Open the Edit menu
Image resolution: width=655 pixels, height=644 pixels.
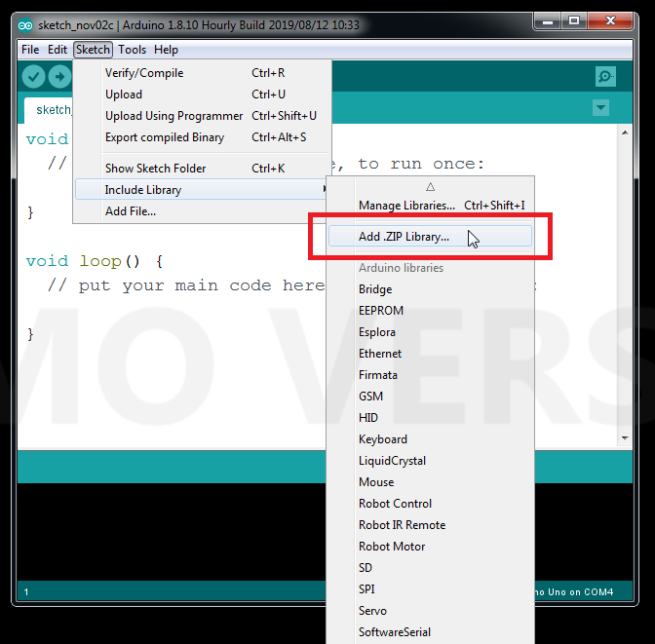pyautogui.click(x=58, y=50)
